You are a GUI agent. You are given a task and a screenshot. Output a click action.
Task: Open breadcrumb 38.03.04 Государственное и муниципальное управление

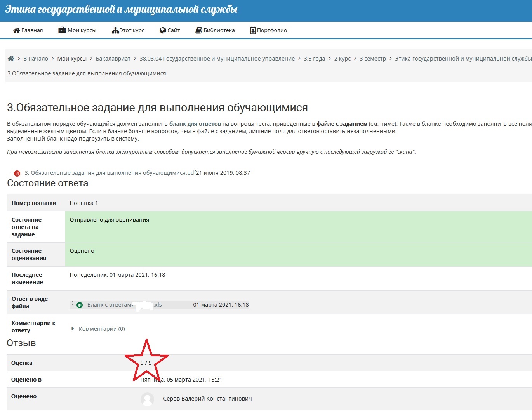217,59
